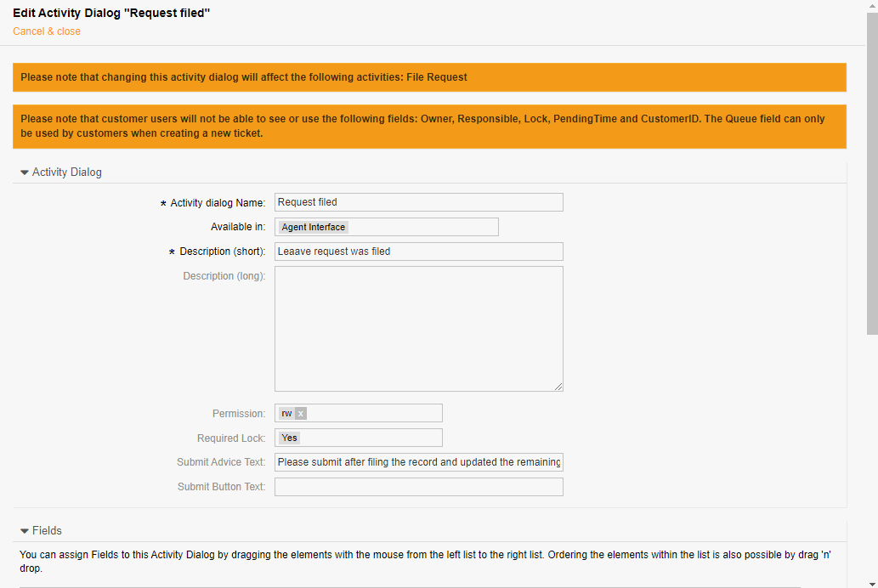The width and height of the screenshot is (878, 588).
Task: Collapse the Fields section triangle
Action: click(25, 531)
